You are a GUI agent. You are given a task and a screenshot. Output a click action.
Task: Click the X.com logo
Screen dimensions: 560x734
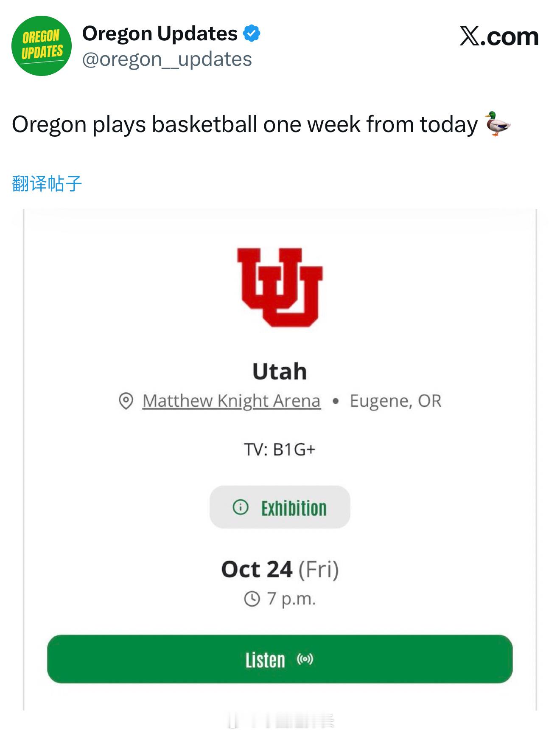[499, 37]
